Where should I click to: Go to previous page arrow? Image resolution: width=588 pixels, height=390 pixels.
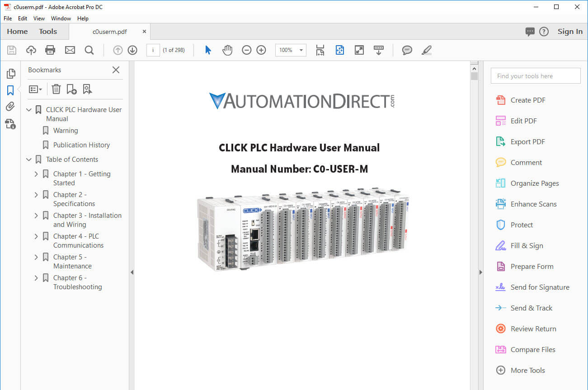pyautogui.click(x=118, y=50)
